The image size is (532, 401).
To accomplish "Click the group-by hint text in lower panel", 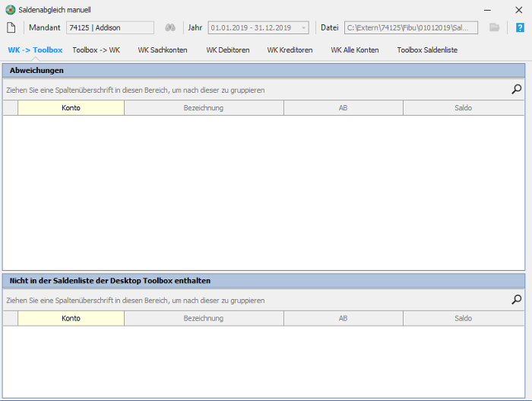I will coord(135,301).
